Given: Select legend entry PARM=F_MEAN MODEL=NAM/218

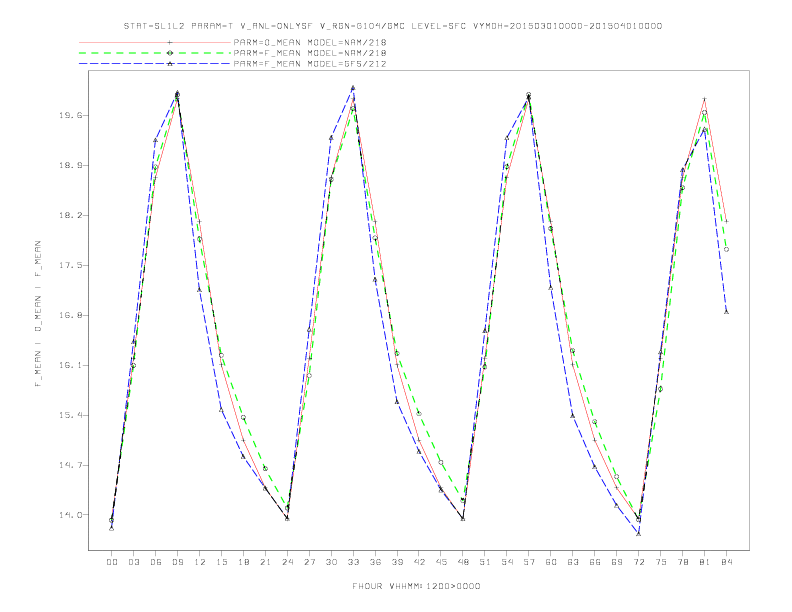Looking at the screenshot, I should click(x=310, y=53).
